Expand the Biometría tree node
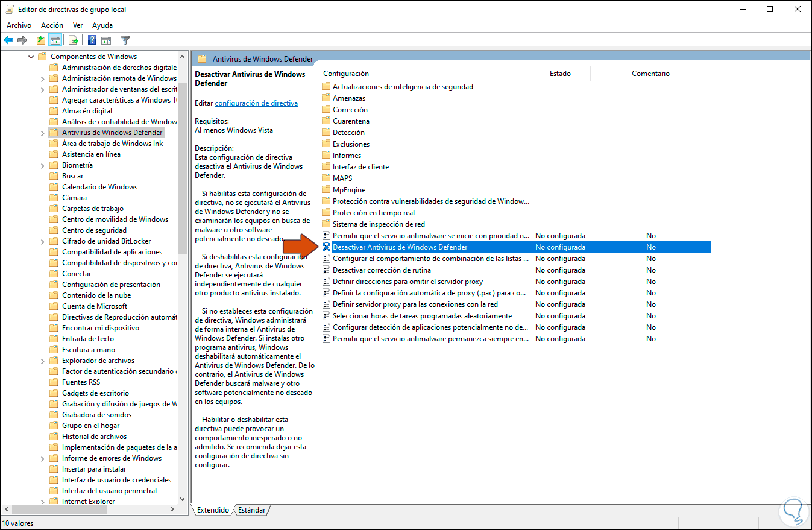Image resolution: width=812 pixels, height=530 pixels. click(41, 165)
